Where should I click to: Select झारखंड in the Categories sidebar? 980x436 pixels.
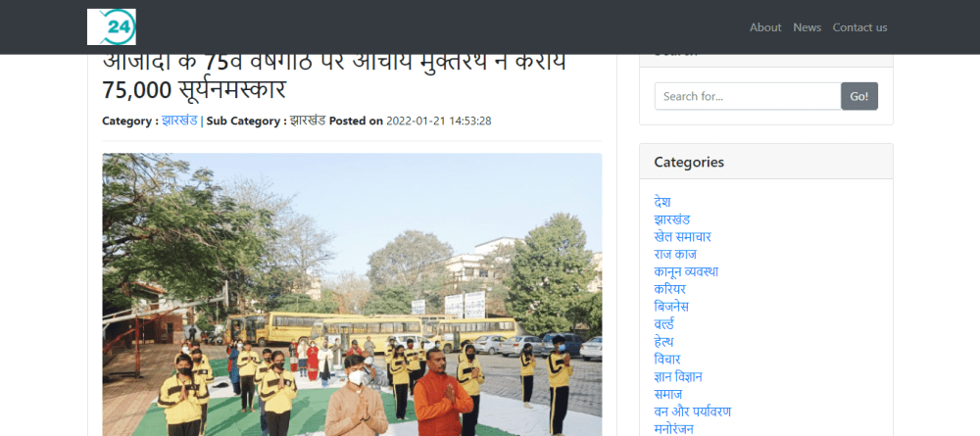[672, 219]
